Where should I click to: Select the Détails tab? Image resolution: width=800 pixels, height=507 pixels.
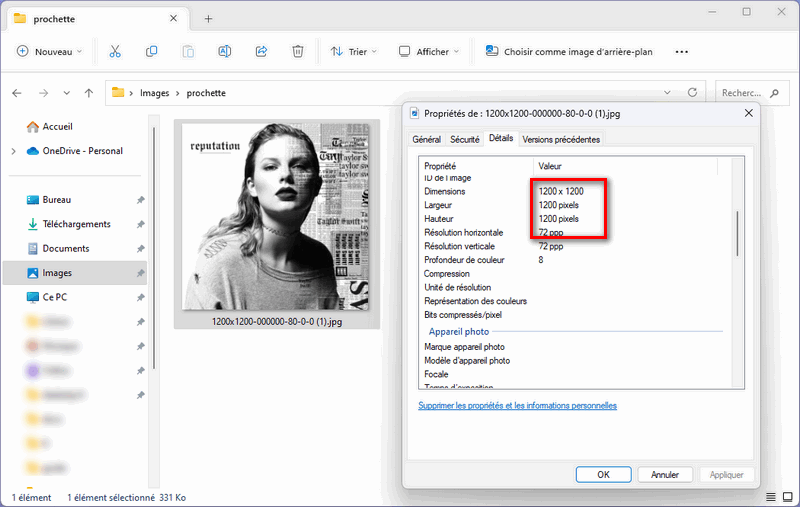(501, 138)
